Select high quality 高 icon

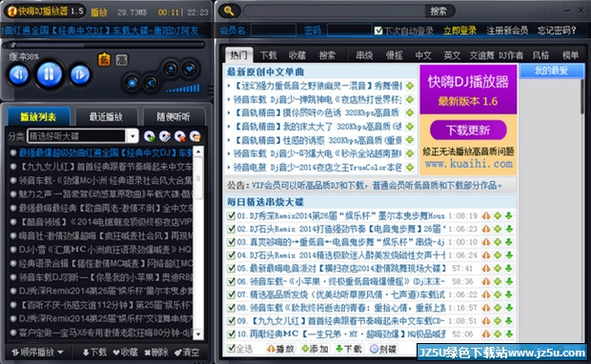[121, 59]
